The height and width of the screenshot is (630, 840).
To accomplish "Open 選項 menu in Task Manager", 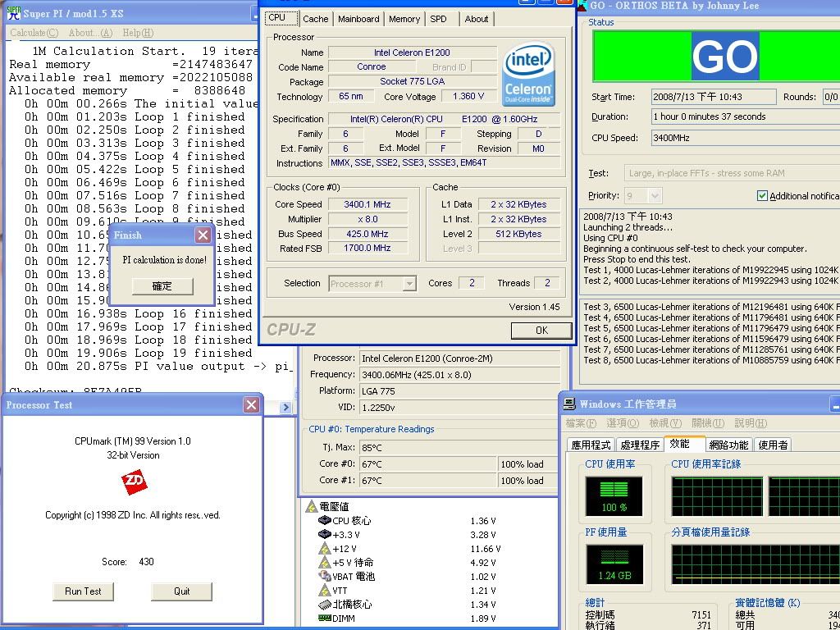I will [623, 423].
